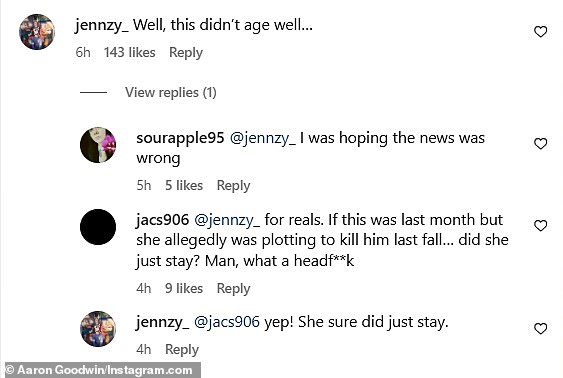View the 9 likes on jacs906's comment
This screenshot has height=378, width=563.
[184, 288]
